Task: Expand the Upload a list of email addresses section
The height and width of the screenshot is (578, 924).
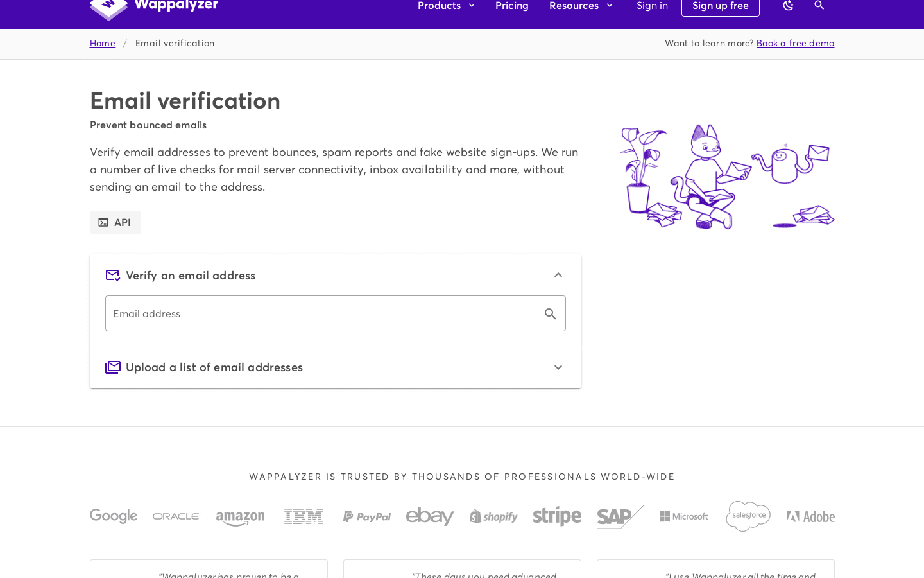Action: tap(558, 367)
